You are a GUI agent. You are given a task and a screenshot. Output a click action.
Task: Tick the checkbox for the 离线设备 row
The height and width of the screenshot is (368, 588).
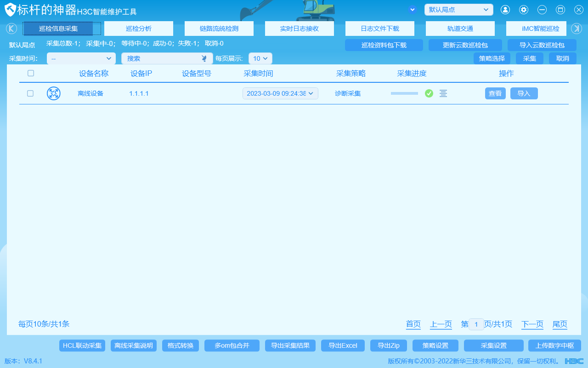point(30,93)
